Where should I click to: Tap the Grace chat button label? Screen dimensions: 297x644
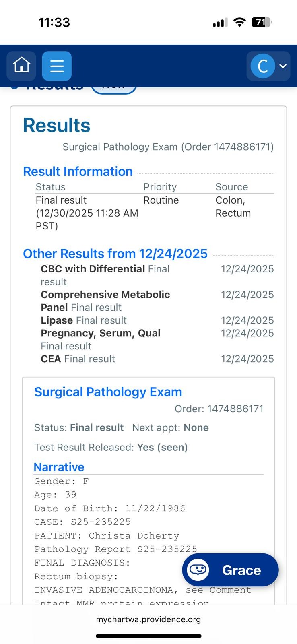pyautogui.click(x=241, y=570)
